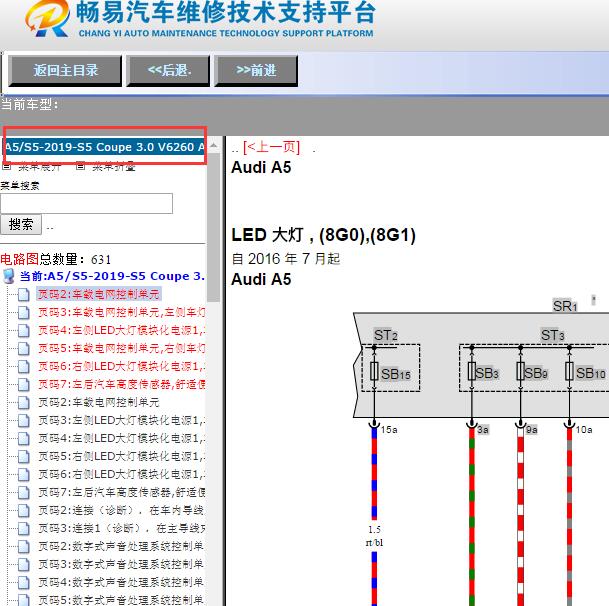609x606 pixels.
Task: Click page icon of black 页码4:左侧LED大灯模块化电源1
Action: point(24,439)
